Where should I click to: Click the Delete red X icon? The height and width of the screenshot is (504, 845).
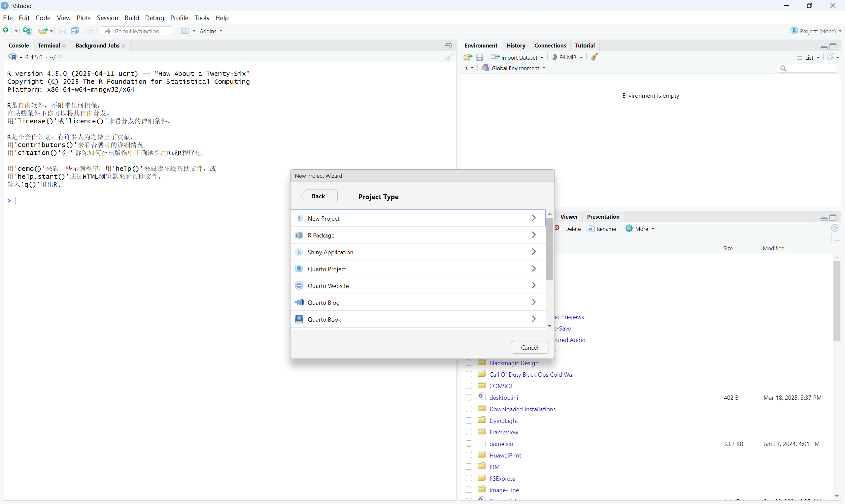point(558,228)
